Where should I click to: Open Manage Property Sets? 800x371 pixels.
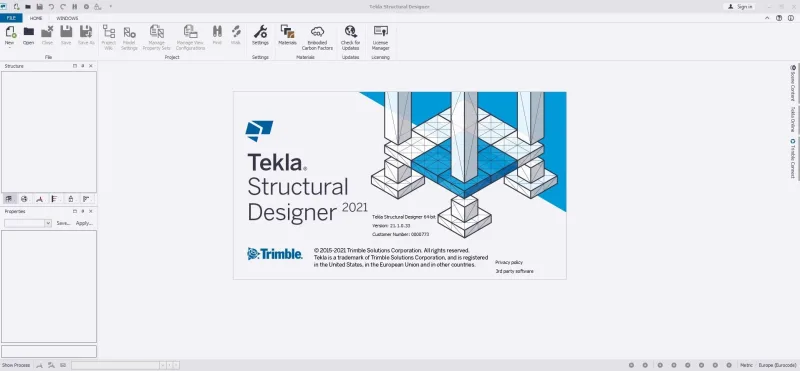coord(157,38)
